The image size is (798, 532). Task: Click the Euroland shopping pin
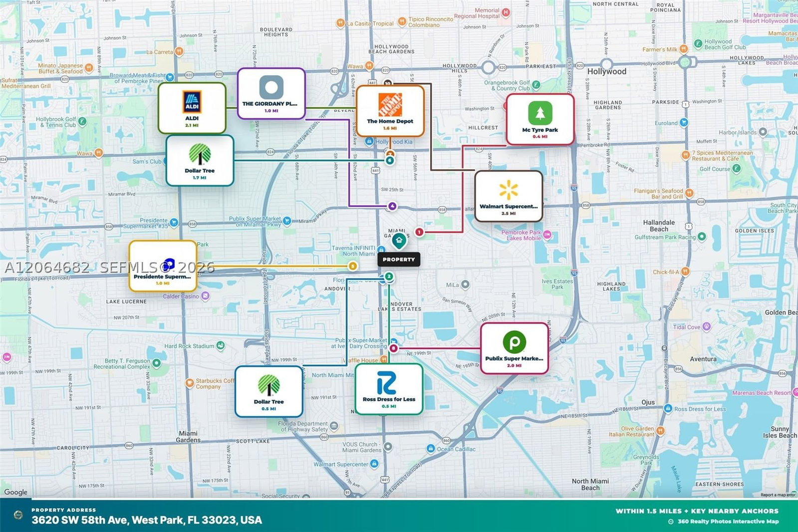(684, 122)
